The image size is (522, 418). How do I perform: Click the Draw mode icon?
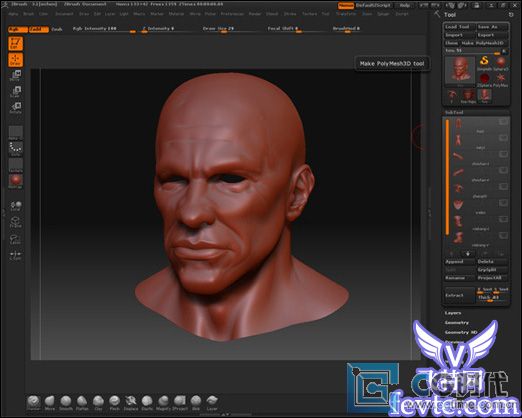[x=15, y=60]
